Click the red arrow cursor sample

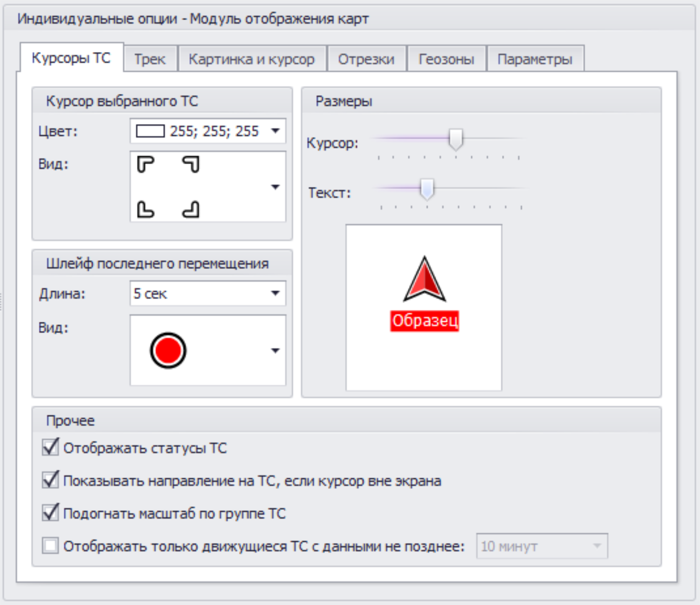[425, 279]
